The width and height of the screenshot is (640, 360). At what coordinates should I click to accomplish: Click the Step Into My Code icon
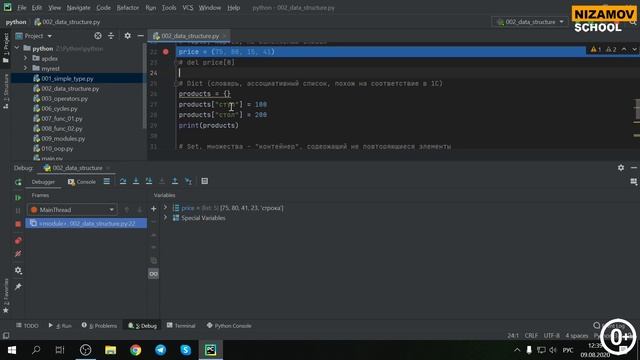click(x=149, y=181)
